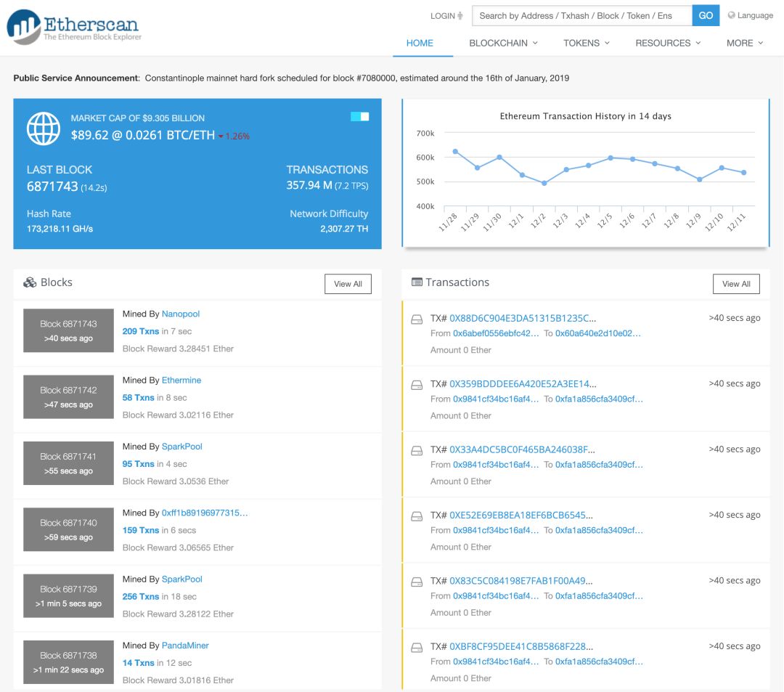Click the drive icon beside TX# 0X88D6C904E3DA
Screen dimensions: 784x692
coord(417,319)
